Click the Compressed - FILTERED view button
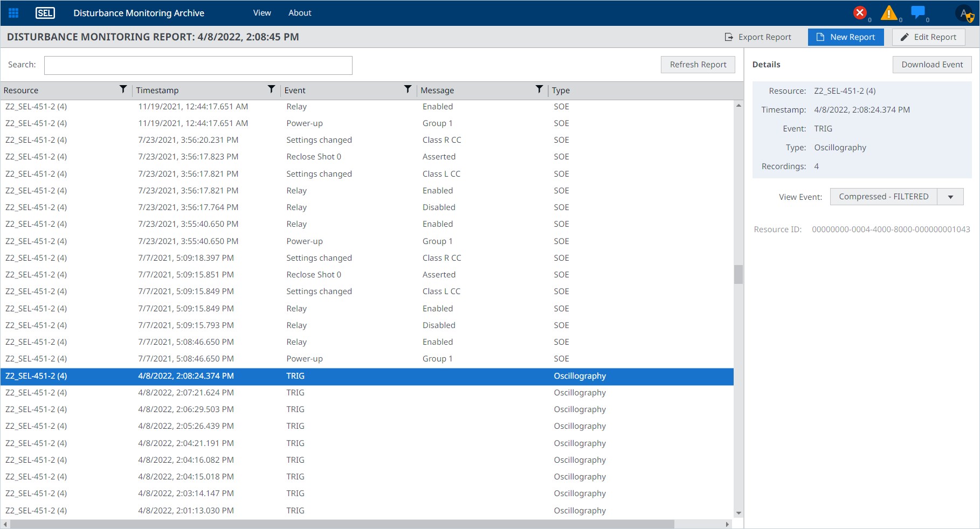980x529 pixels. 884,197
